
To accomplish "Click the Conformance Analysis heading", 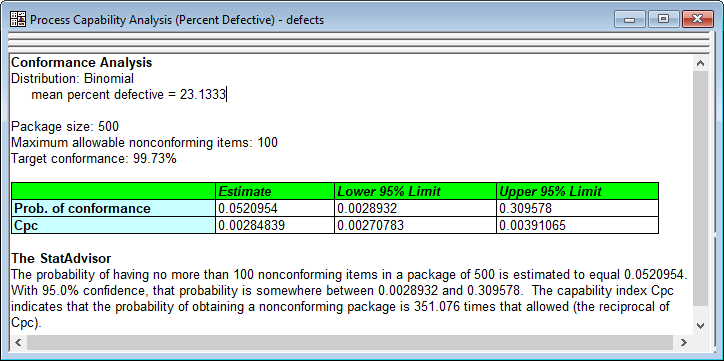I will point(82,63).
